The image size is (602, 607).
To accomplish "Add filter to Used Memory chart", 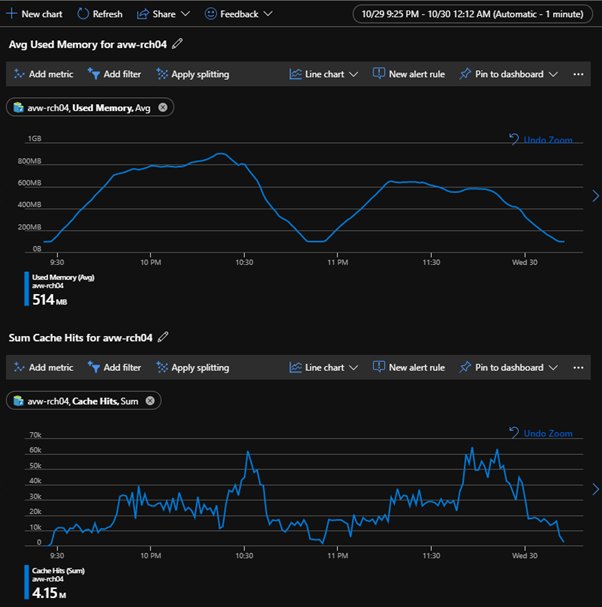I will [114, 74].
